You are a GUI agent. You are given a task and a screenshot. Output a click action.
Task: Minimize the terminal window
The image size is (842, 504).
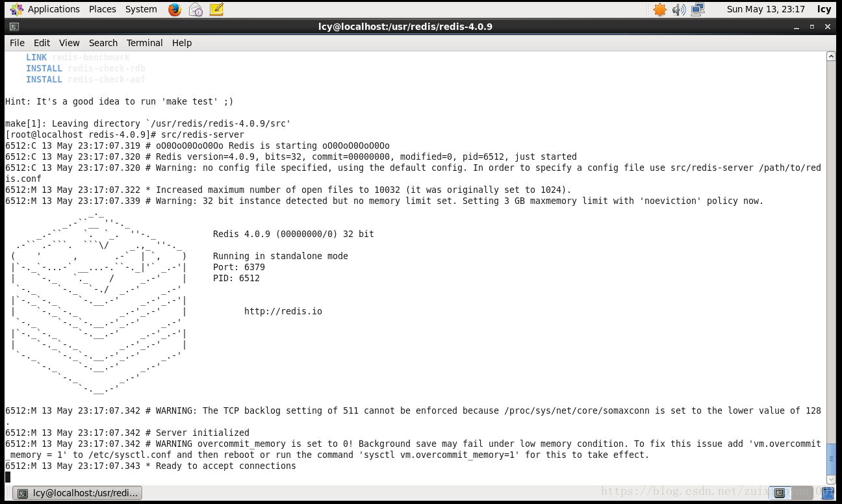coord(797,27)
